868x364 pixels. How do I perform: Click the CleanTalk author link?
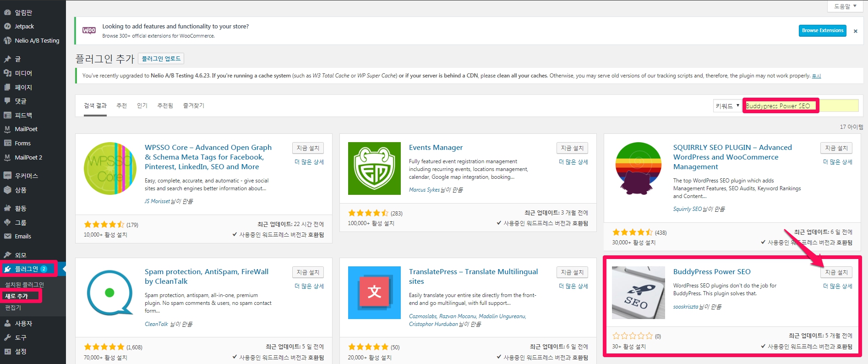pos(157,324)
